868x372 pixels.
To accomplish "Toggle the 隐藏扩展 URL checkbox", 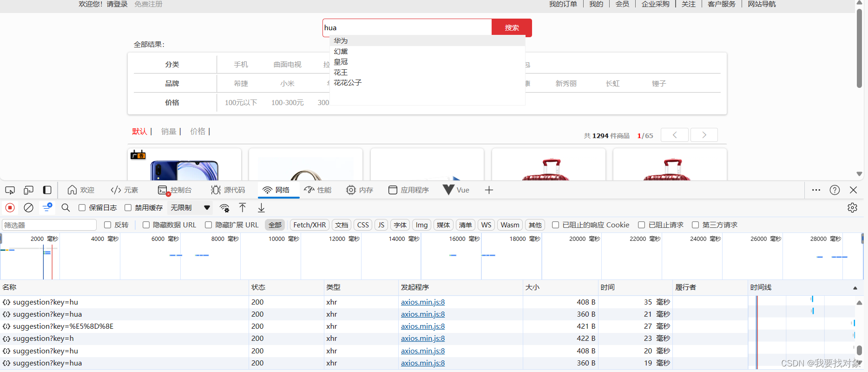I will (x=208, y=225).
